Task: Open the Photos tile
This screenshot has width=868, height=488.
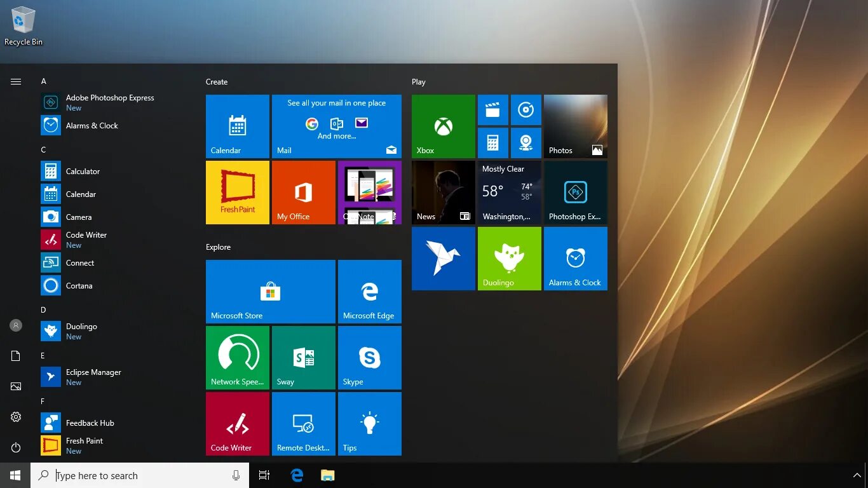Action: pyautogui.click(x=576, y=126)
